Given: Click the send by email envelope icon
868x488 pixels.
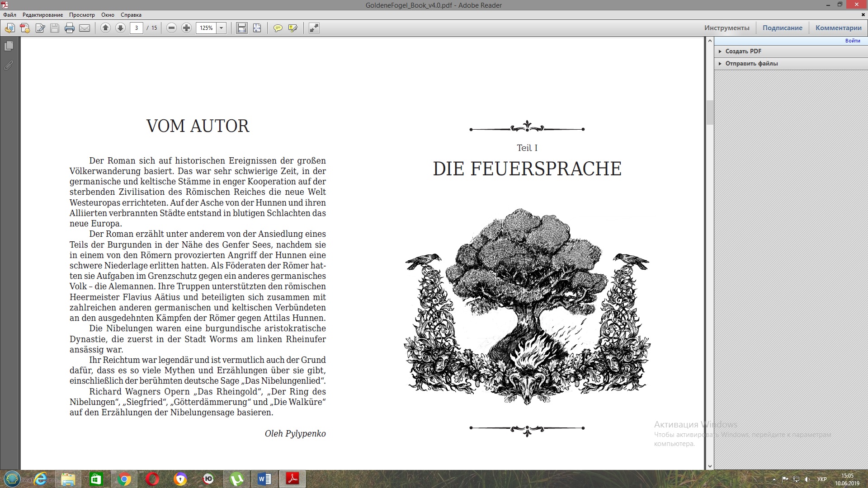Looking at the screenshot, I should click(x=85, y=28).
